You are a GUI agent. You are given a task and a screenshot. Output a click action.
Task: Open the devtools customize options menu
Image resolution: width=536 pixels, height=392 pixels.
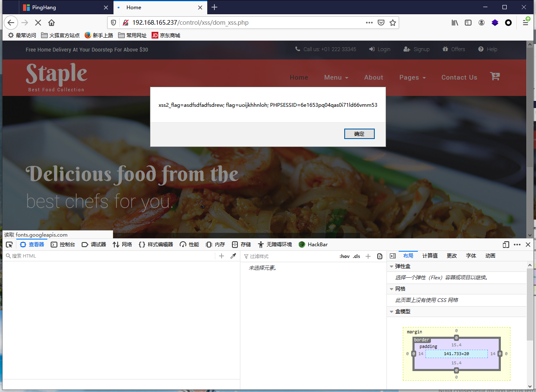517,245
